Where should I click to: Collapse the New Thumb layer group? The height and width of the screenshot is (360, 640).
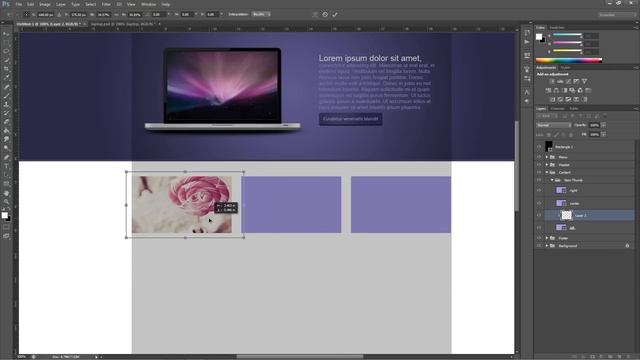point(552,180)
